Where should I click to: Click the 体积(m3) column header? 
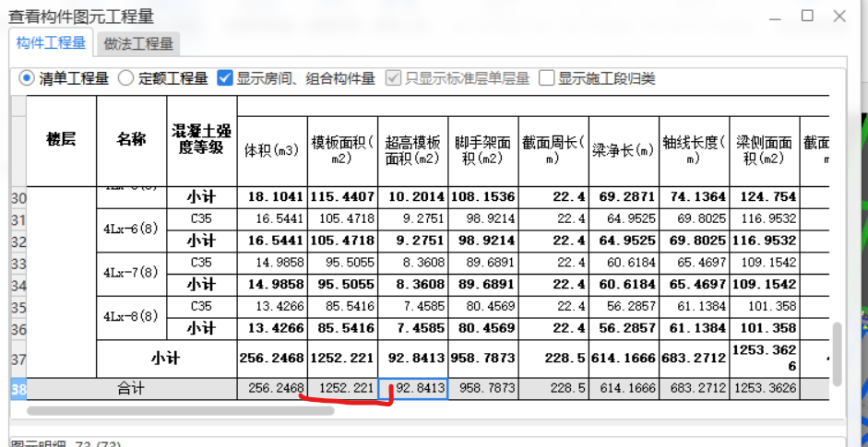[272, 151]
